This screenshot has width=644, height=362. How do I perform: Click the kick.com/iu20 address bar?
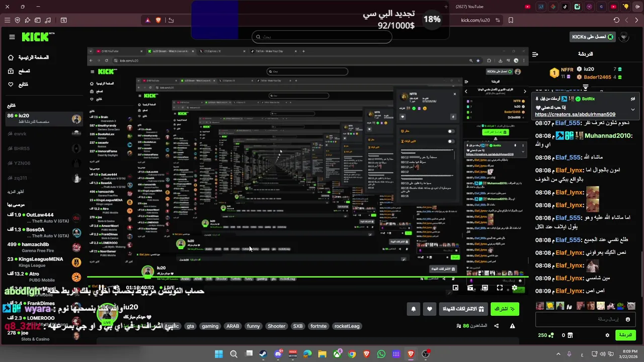pyautogui.click(x=475, y=20)
